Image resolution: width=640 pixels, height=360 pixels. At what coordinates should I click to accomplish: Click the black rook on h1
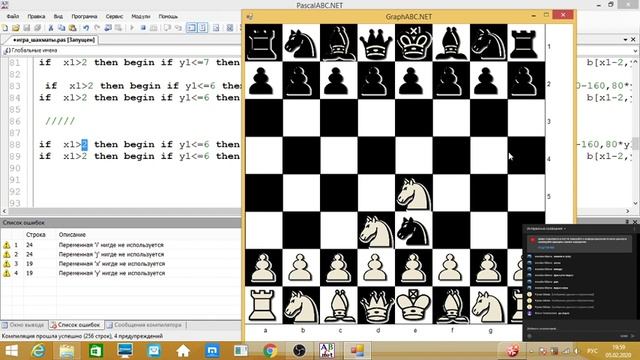tap(526, 42)
